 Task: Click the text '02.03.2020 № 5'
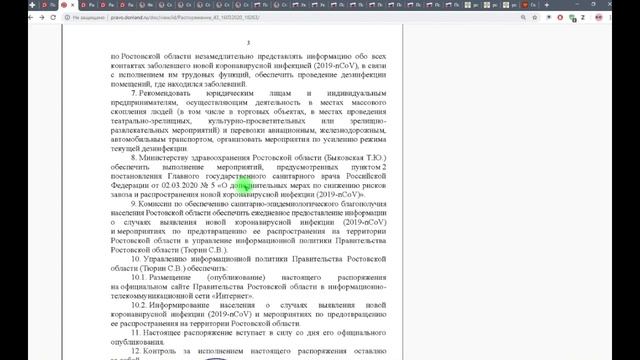188,185
